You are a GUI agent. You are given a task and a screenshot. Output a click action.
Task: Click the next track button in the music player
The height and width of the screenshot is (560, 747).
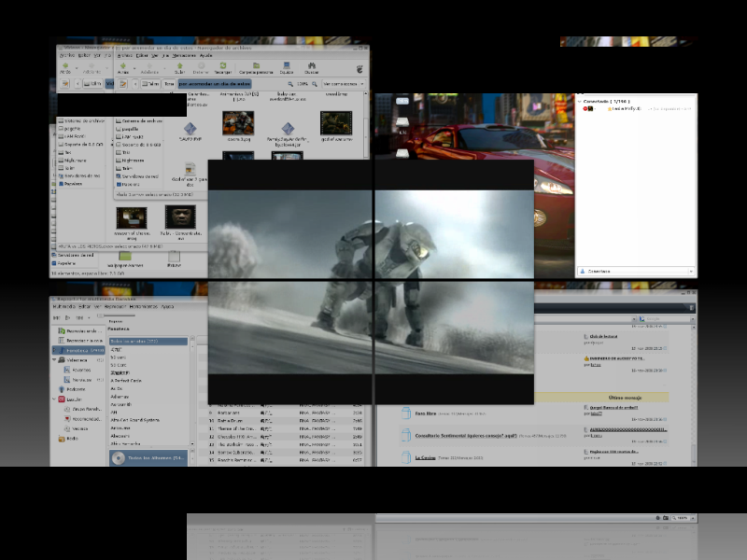79,317
